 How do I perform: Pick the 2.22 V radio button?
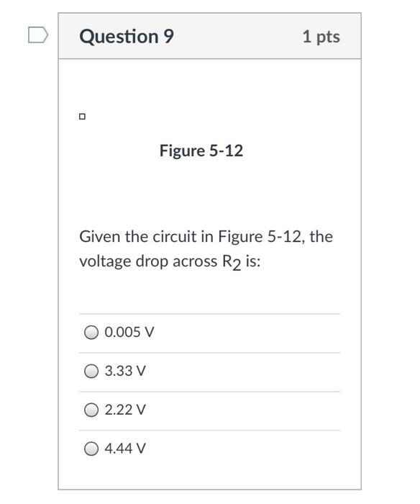point(91,410)
